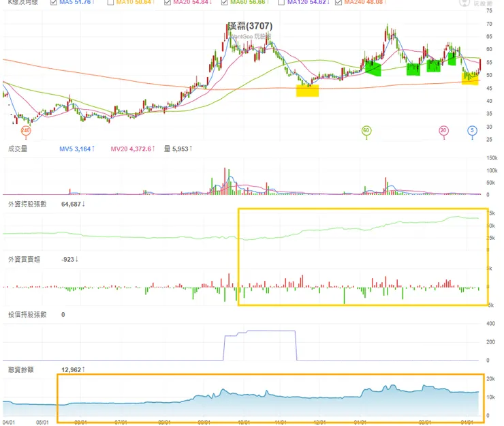This screenshot has width=504, height=426.
Task: Click the 融資餘額 margin balance label
Action: 21,370
